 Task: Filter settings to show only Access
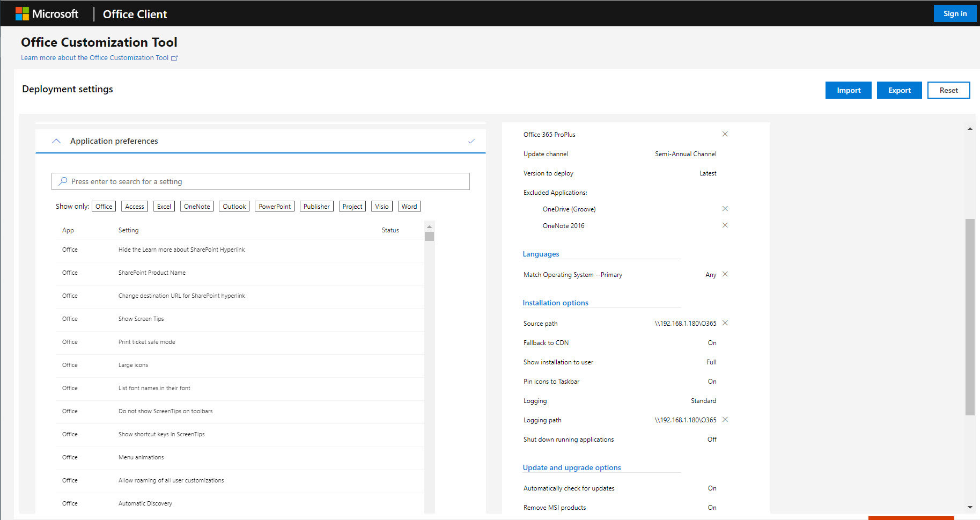point(134,207)
